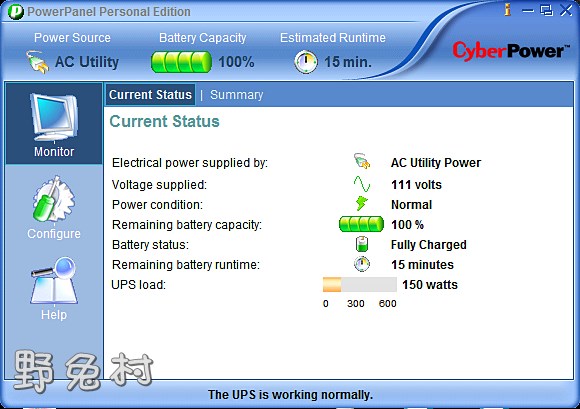Open the Help book icon

(x=54, y=288)
